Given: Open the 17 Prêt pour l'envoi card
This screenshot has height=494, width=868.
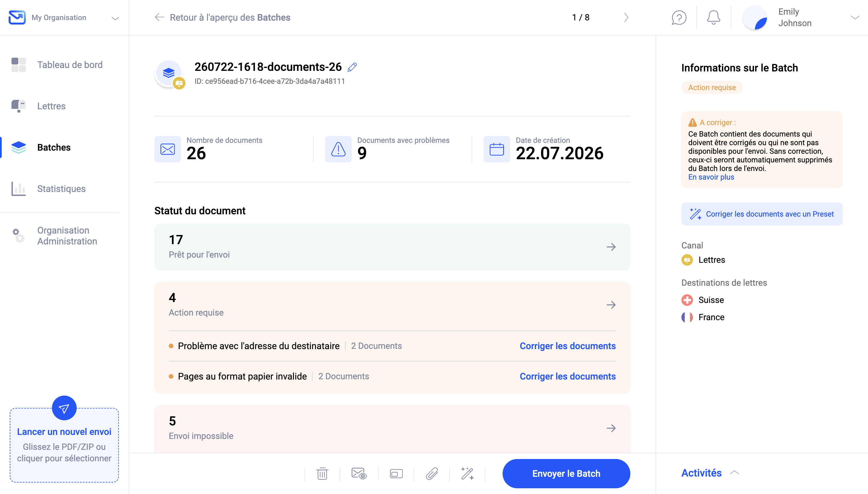Looking at the screenshot, I should tap(392, 247).
